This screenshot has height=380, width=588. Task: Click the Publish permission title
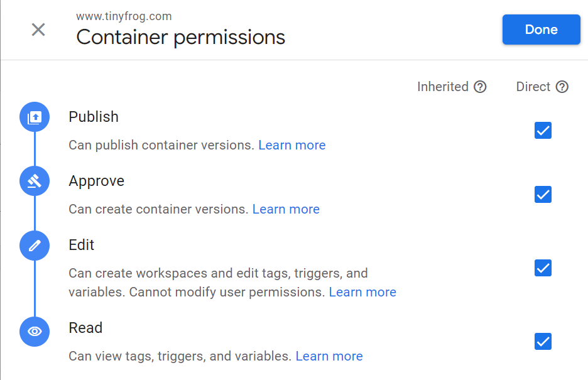tap(94, 117)
